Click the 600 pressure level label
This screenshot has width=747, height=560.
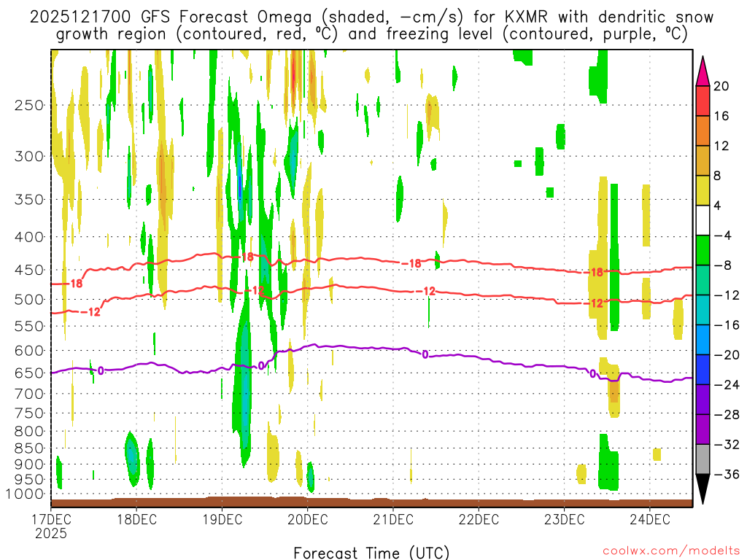click(x=29, y=351)
